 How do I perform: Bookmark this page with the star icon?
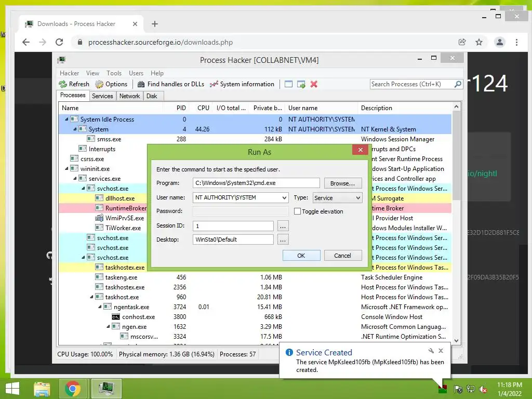point(478,42)
